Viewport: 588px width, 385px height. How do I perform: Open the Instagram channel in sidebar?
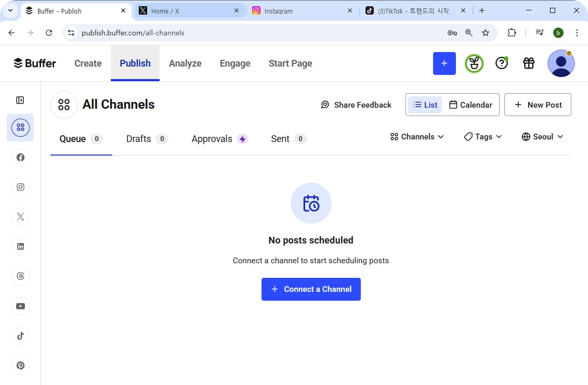tap(20, 187)
